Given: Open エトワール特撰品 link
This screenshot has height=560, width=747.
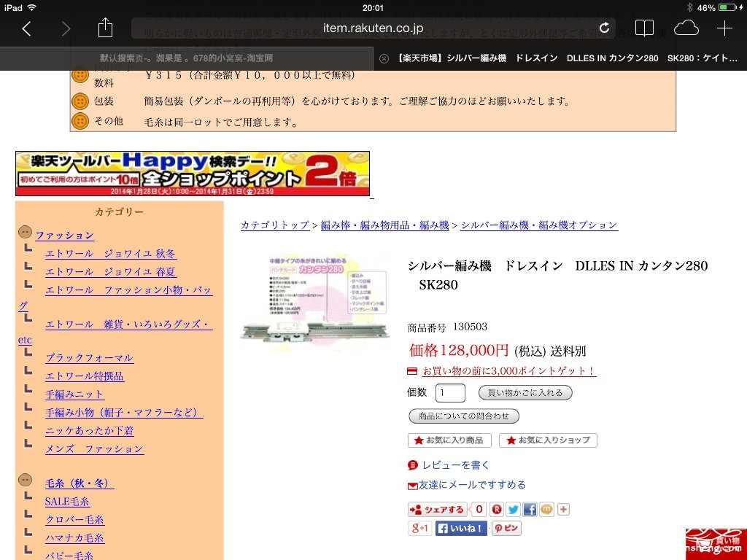Looking at the screenshot, I should point(85,376).
